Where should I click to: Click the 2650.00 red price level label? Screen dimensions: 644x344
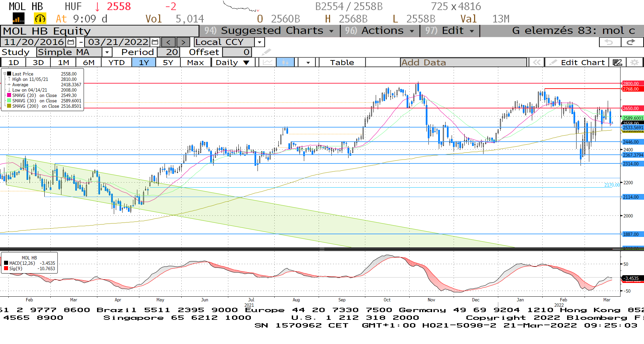tap(632, 108)
